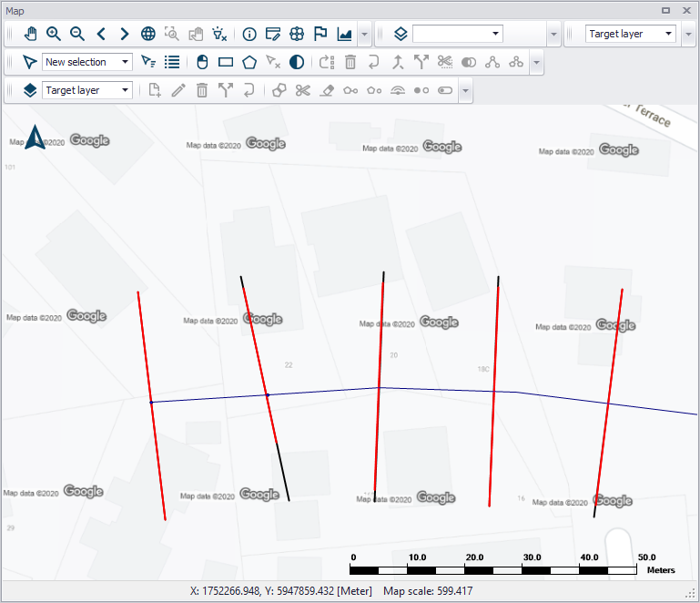Choose the select arrow pointer tool

tap(29, 62)
